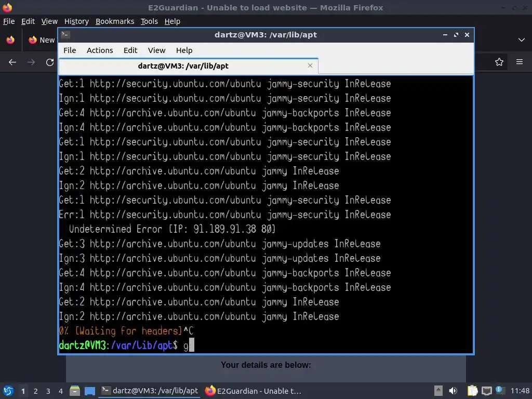Open the file manager taskbar icon
Screen dimensions: 532x399
pos(75,391)
